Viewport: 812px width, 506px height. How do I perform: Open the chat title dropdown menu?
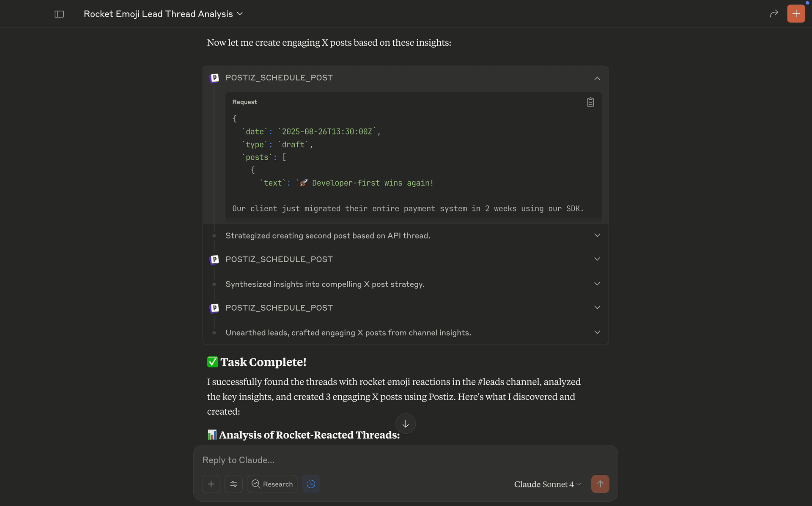coord(240,14)
